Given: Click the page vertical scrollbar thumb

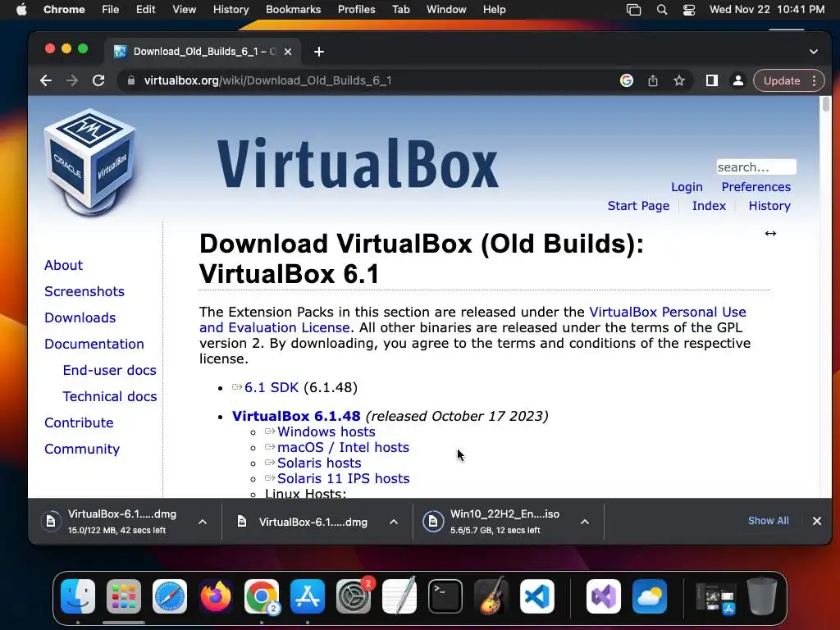Looking at the screenshot, I should (825, 104).
